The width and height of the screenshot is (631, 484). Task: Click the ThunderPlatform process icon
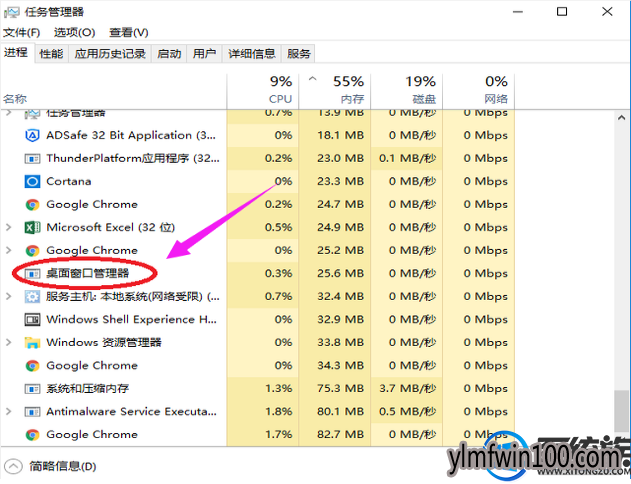(x=32, y=159)
